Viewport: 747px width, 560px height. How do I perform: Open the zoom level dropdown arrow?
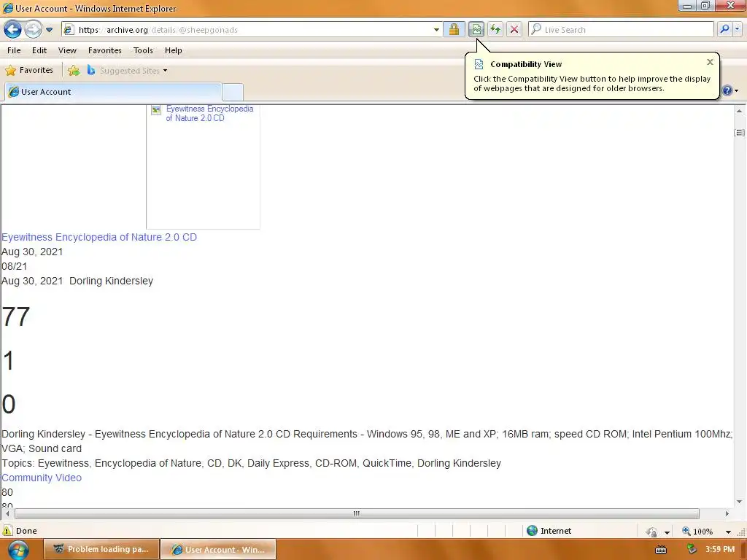(728, 532)
